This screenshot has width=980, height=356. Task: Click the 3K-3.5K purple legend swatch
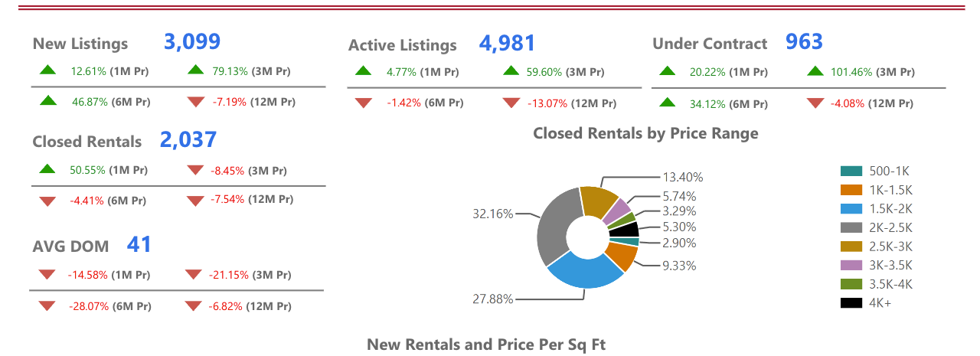click(x=851, y=265)
